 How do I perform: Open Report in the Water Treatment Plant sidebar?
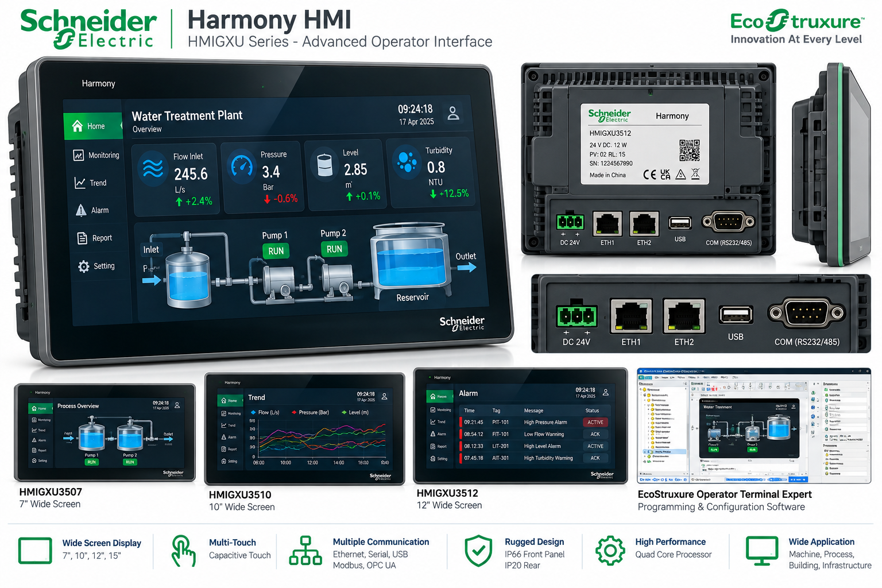coord(94,238)
